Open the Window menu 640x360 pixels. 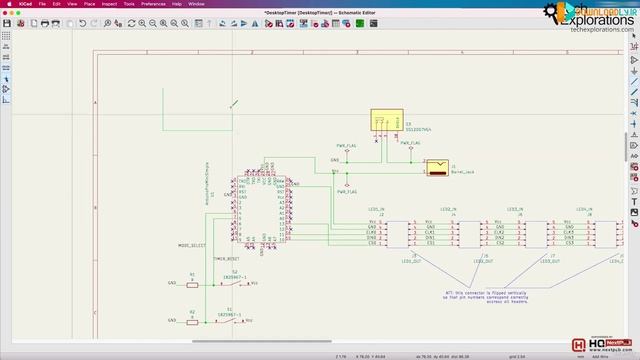tap(196, 4)
